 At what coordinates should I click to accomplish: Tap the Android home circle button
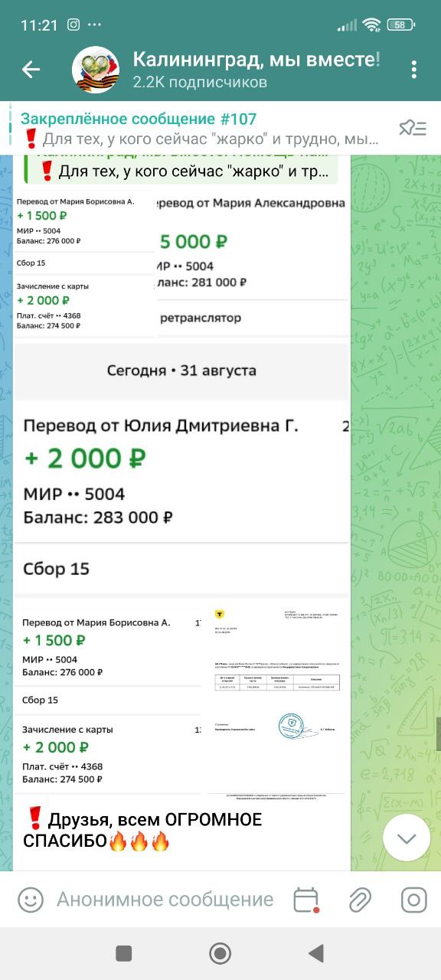[x=220, y=953]
